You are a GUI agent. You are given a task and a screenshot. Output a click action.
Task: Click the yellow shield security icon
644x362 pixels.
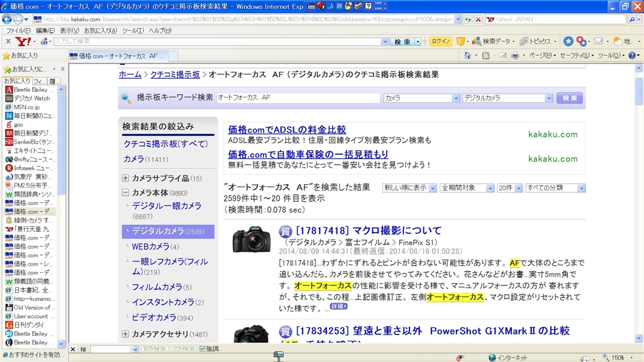point(461,41)
